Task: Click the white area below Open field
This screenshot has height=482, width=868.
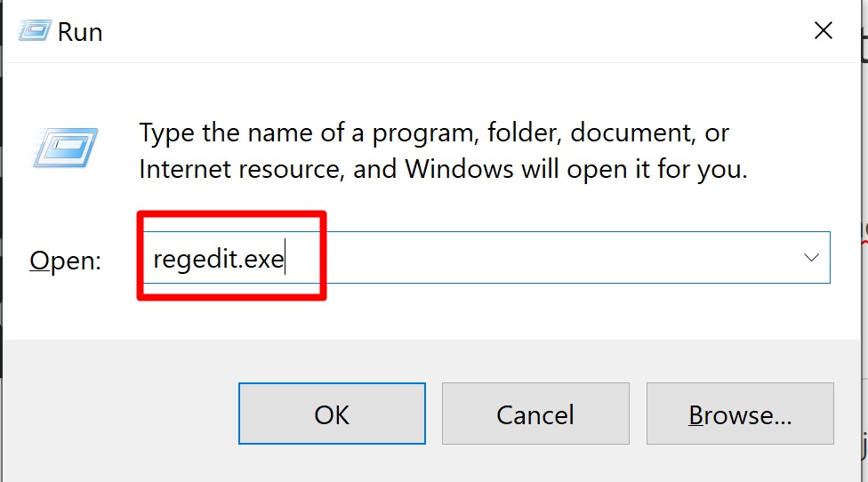Action: tap(445, 311)
